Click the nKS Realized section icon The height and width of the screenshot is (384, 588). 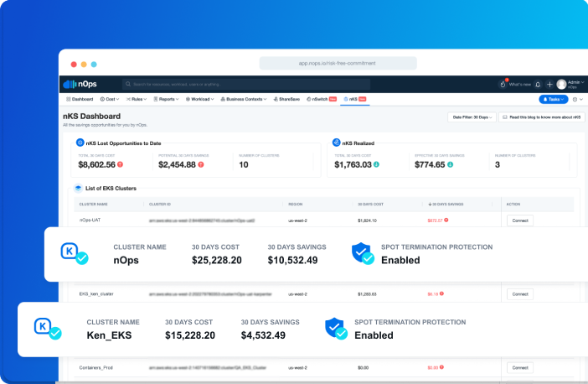click(336, 143)
